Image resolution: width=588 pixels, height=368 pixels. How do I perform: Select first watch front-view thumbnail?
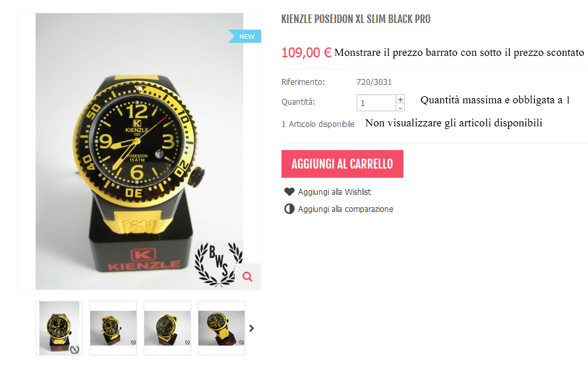[59, 328]
